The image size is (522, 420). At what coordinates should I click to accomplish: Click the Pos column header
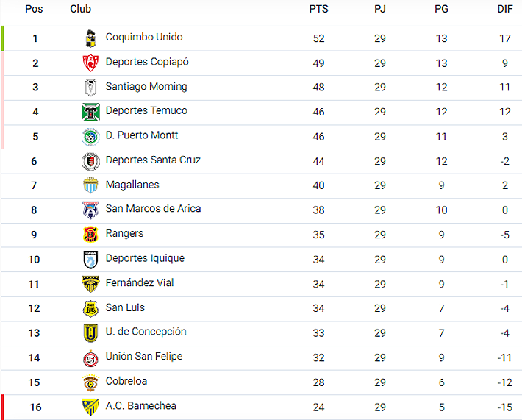point(34,10)
